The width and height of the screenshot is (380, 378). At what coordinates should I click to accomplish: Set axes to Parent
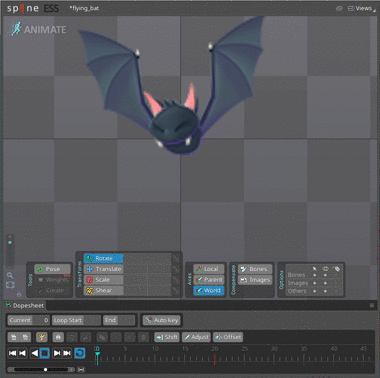(209, 280)
